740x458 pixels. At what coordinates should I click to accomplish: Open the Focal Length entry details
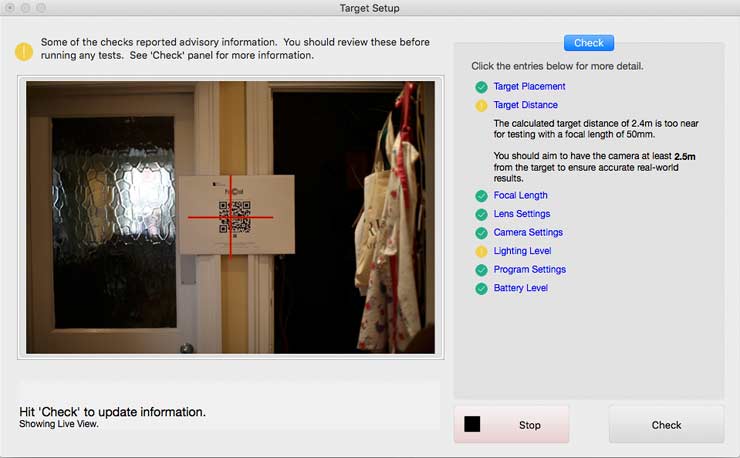click(x=521, y=195)
